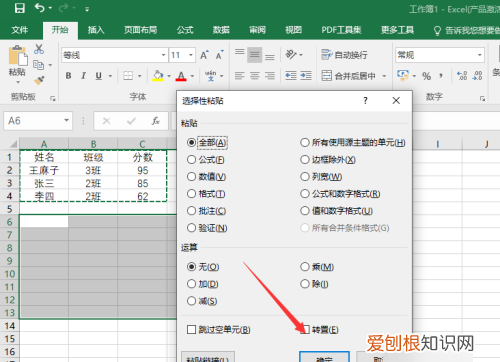Image resolution: width=500 pixels, height=362 pixels.
Task: Expand paste options arrow under 粘贴
Action: click(x=18, y=82)
